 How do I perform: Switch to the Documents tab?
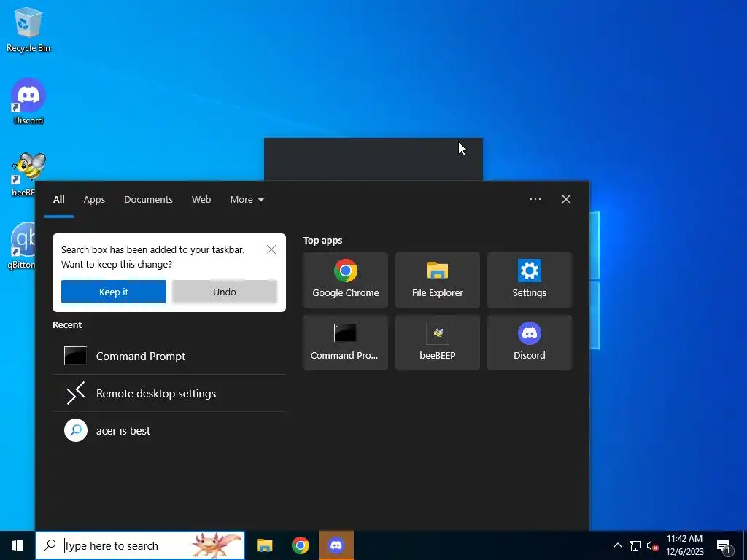tap(148, 200)
